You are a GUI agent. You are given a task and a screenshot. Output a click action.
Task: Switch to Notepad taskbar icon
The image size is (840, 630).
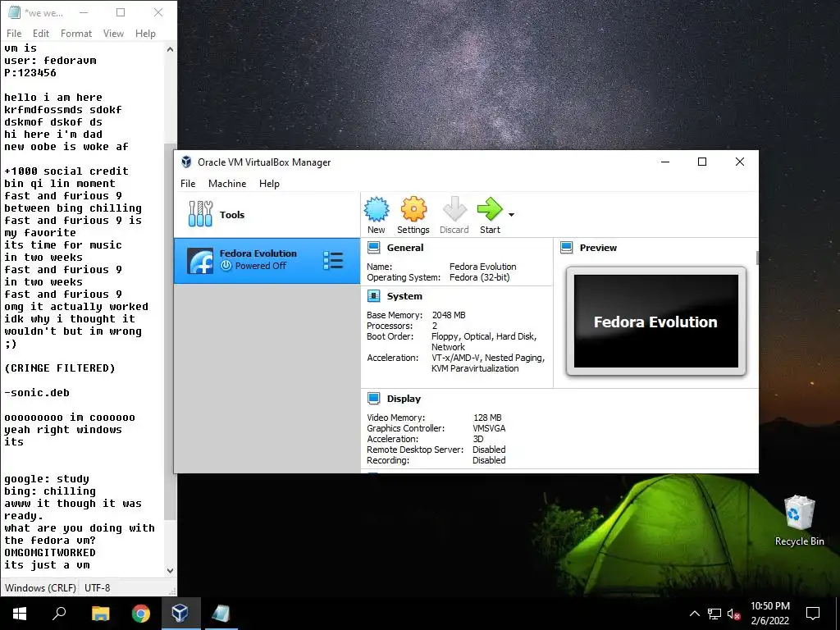(x=221, y=613)
